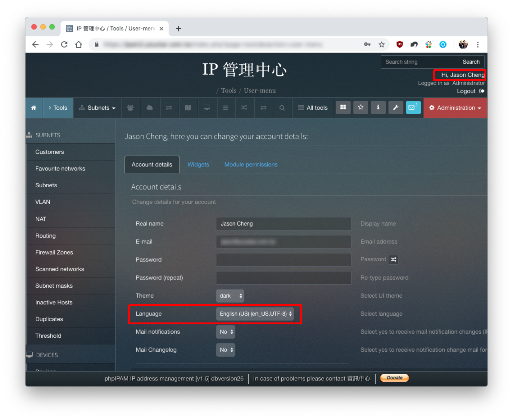Open the devices monitor icon in navbar
Viewport: 513px width, 420px height.
(207, 108)
